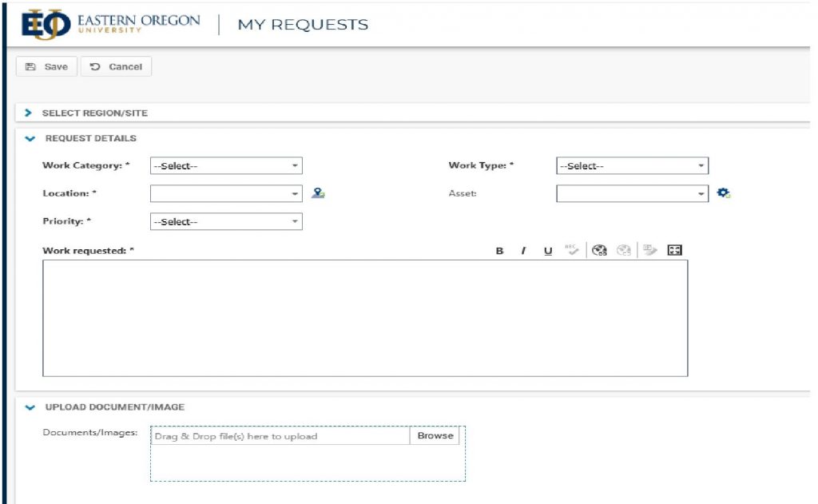Screen dimensions: 818x504
Task: Click the asset gear icon beside Asset
Action: [724, 193]
